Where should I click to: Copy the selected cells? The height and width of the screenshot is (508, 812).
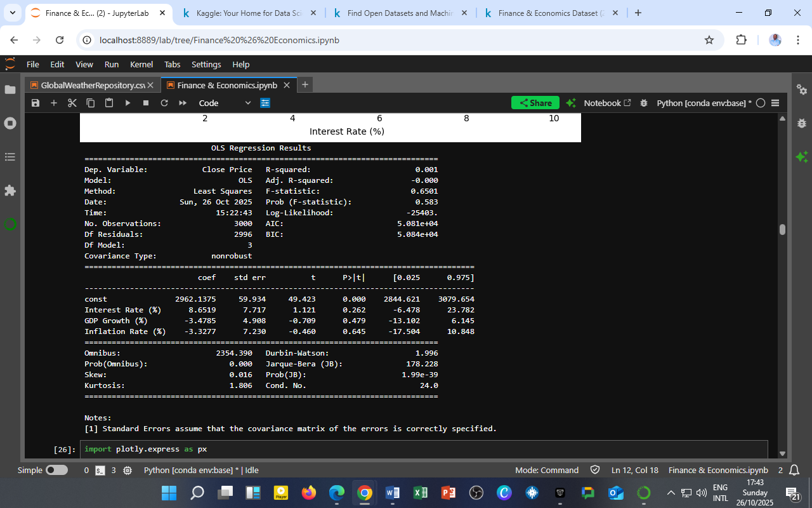tap(90, 103)
